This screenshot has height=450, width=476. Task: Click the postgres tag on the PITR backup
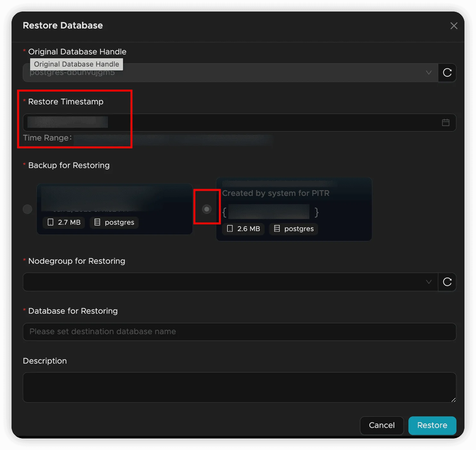pos(294,229)
